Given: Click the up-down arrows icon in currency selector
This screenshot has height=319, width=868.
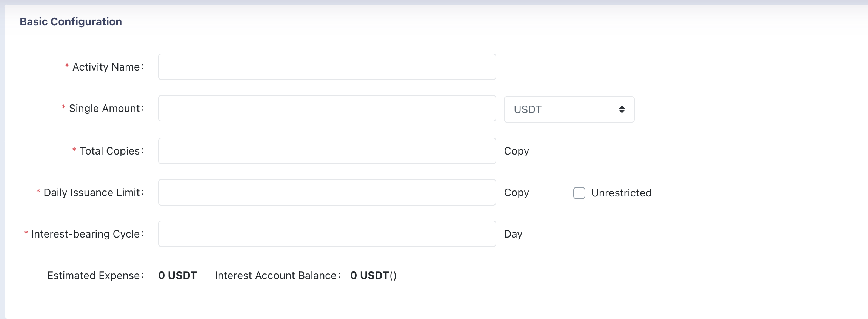Looking at the screenshot, I should point(622,109).
